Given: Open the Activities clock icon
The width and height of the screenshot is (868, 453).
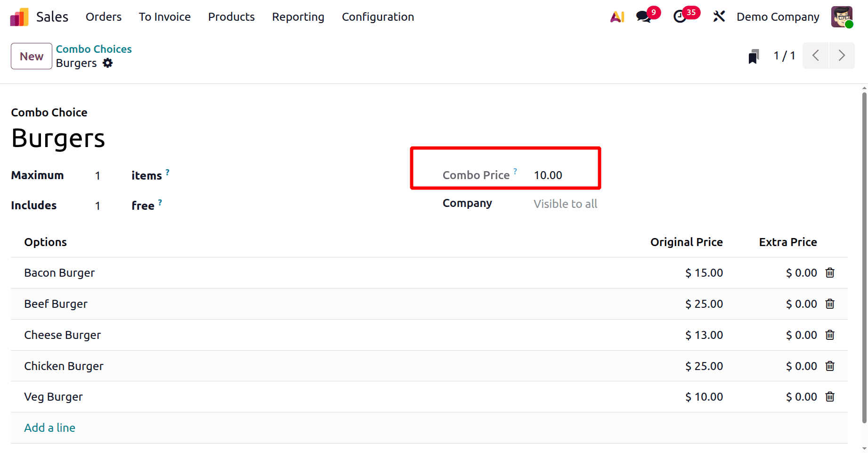Looking at the screenshot, I should pyautogui.click(x=680, y=16).
